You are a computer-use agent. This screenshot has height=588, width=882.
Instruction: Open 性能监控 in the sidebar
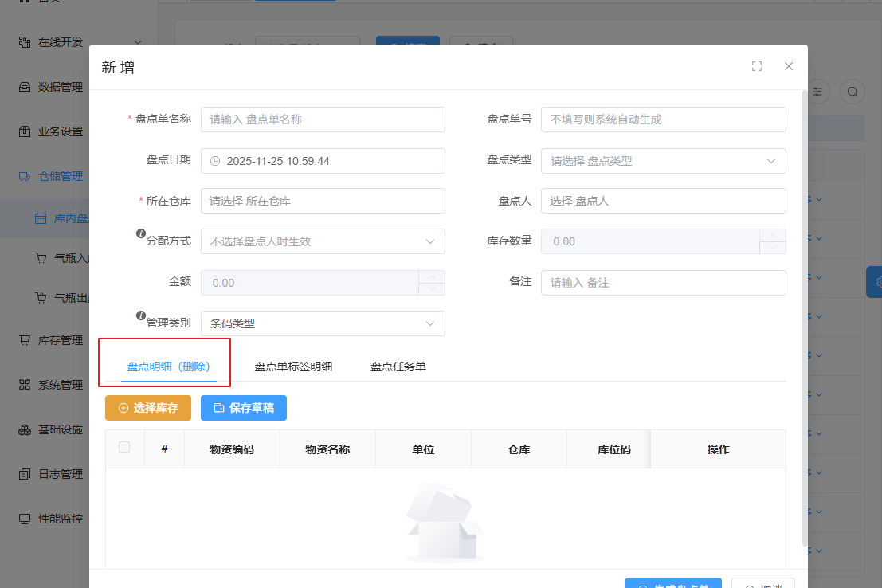(60, 519)
